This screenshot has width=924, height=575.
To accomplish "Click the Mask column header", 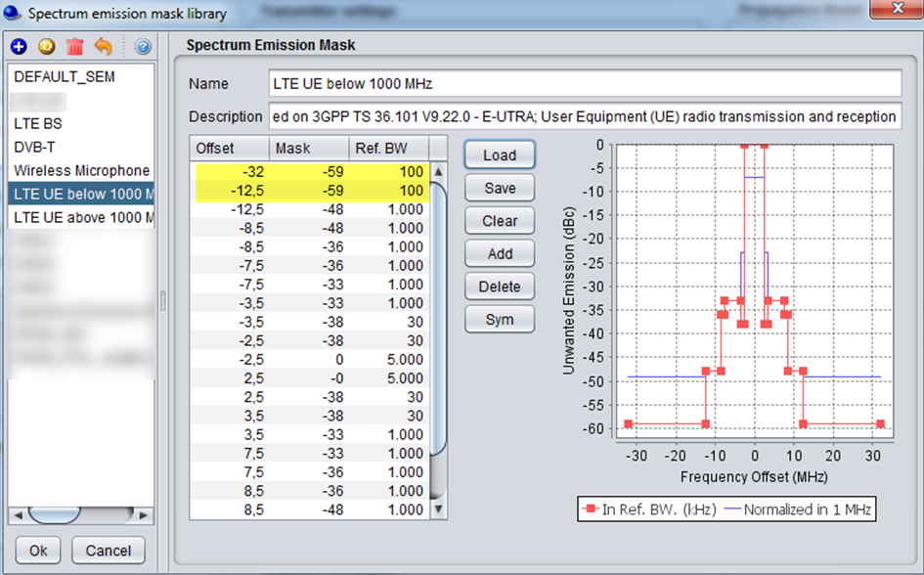I will (x=309, y=149).
